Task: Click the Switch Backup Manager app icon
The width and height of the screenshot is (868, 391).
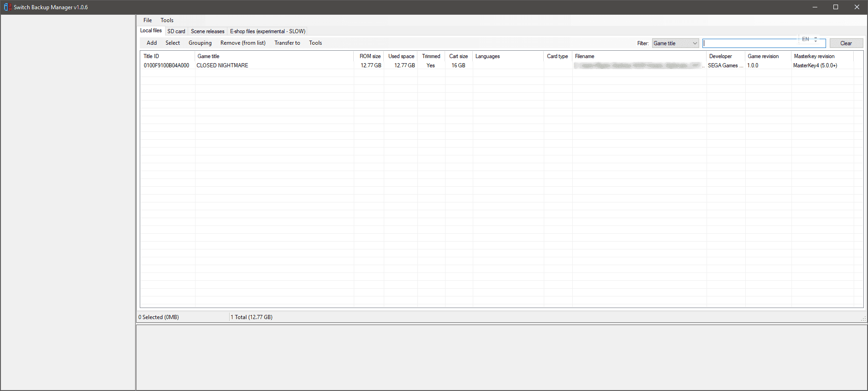Action: coord(7,7)
